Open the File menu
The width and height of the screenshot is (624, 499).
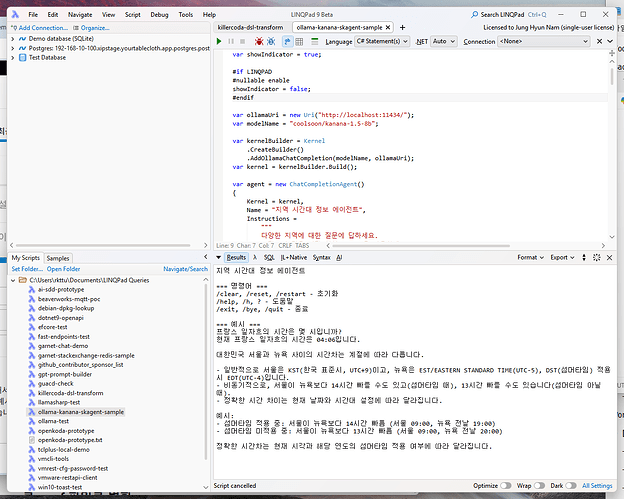pyautogui.click(x=33, y=15)
